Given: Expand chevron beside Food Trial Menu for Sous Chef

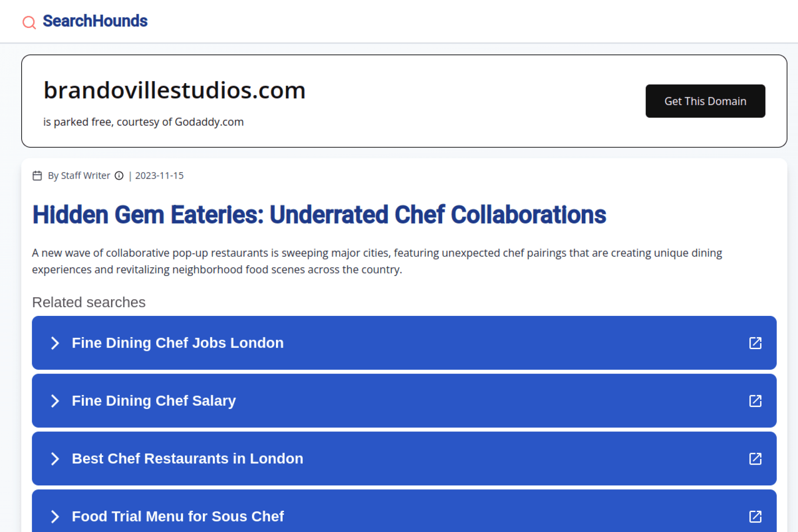Looking at the screenshot, I should tap(55, 516).
